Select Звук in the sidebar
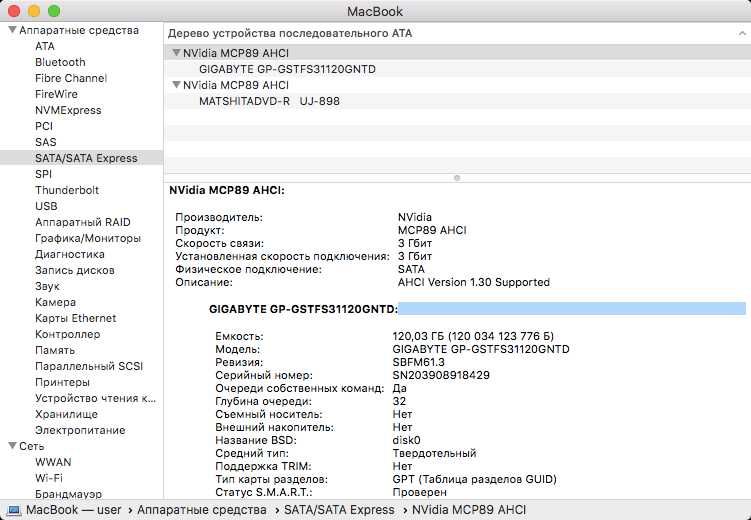 47,286
